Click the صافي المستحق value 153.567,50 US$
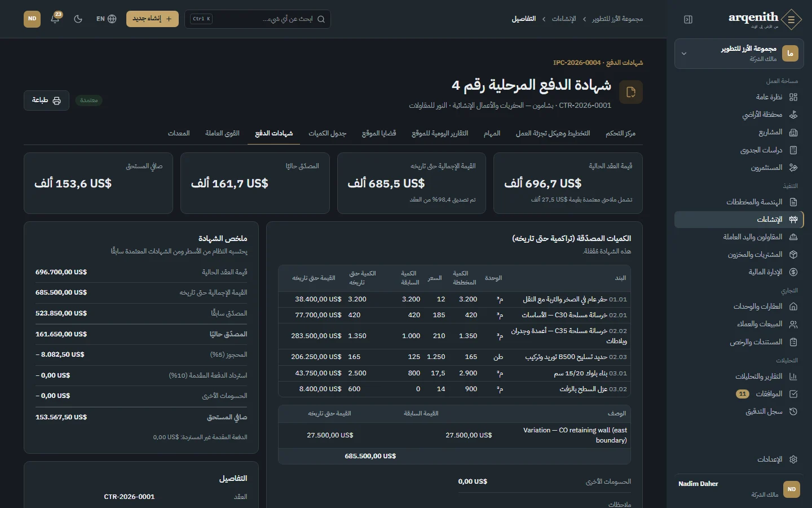The width and height of the screenshot is (812, 508). (61, 417)
